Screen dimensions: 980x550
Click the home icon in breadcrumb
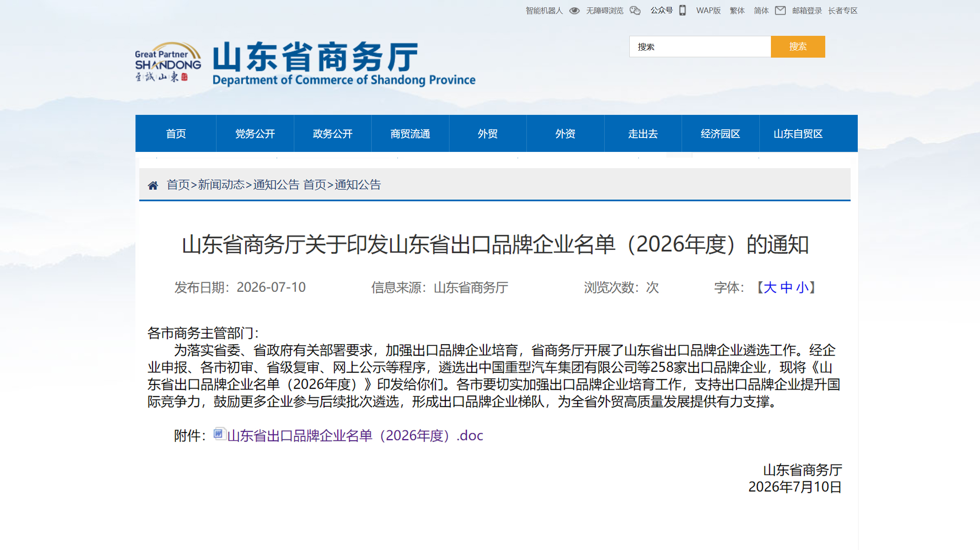(153, 185)
